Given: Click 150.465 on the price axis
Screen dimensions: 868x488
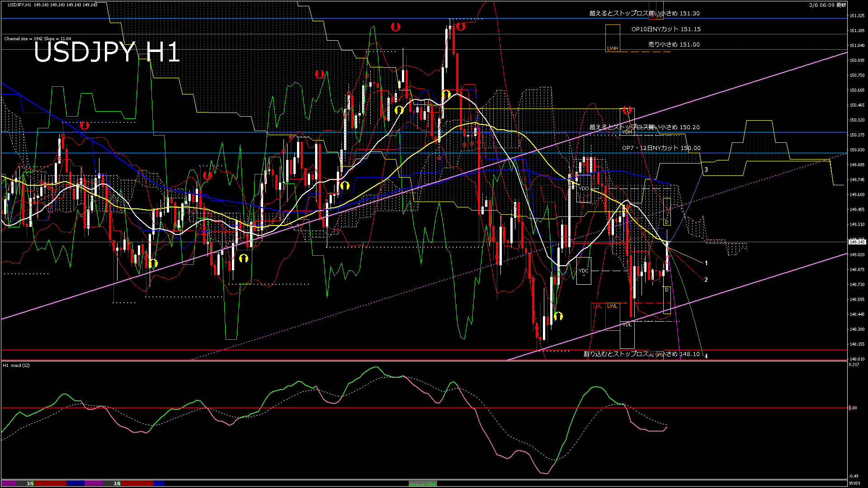Looking at the screenshot, I should (x=857, y=105).
